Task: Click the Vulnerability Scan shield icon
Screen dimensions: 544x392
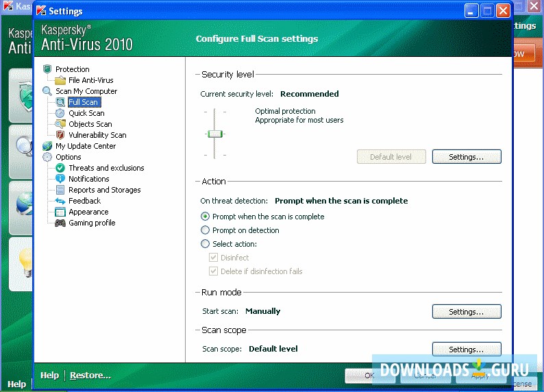Action: click(60, 135)
